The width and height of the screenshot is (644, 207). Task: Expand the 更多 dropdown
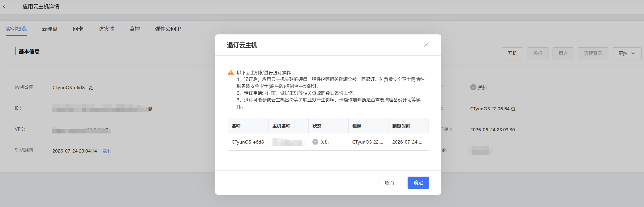[627, 54]
